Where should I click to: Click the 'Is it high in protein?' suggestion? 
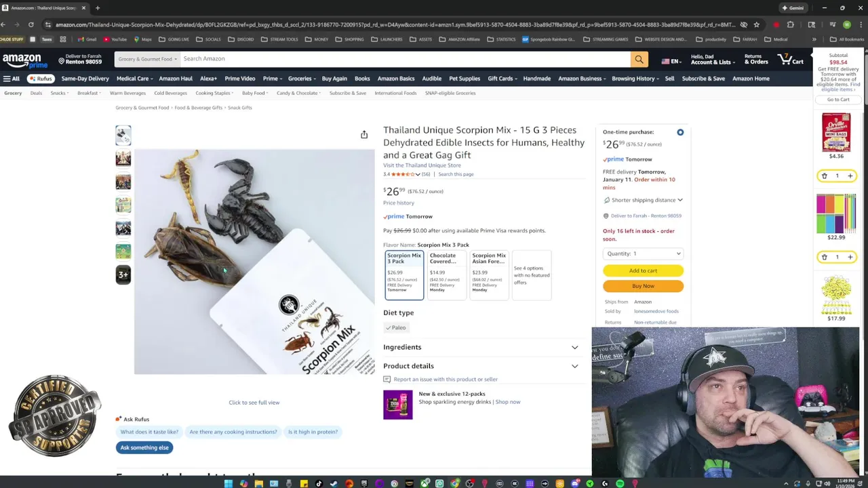pyautogui.click(x=313, y=432)
